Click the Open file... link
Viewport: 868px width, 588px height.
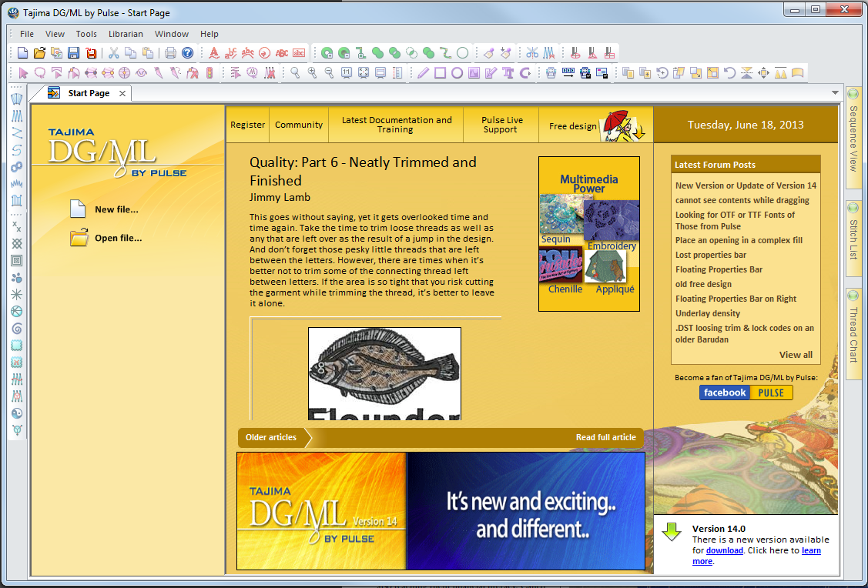pos(118,238)
